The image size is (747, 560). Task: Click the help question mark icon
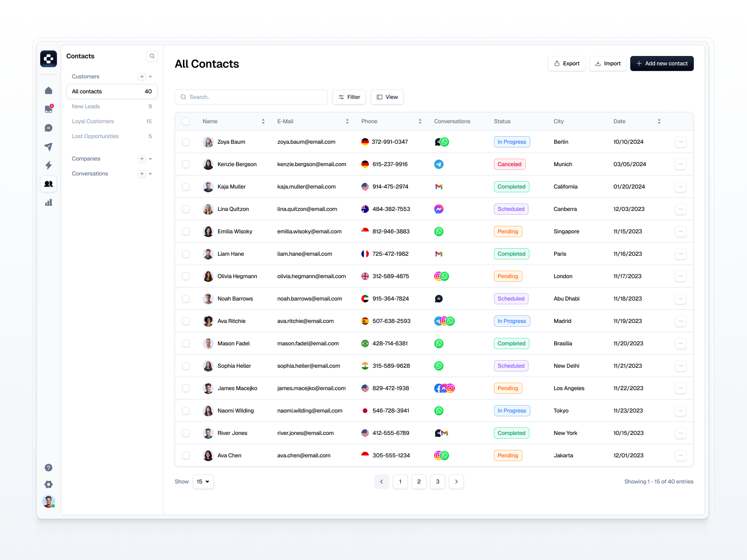(x=48, y=467)
